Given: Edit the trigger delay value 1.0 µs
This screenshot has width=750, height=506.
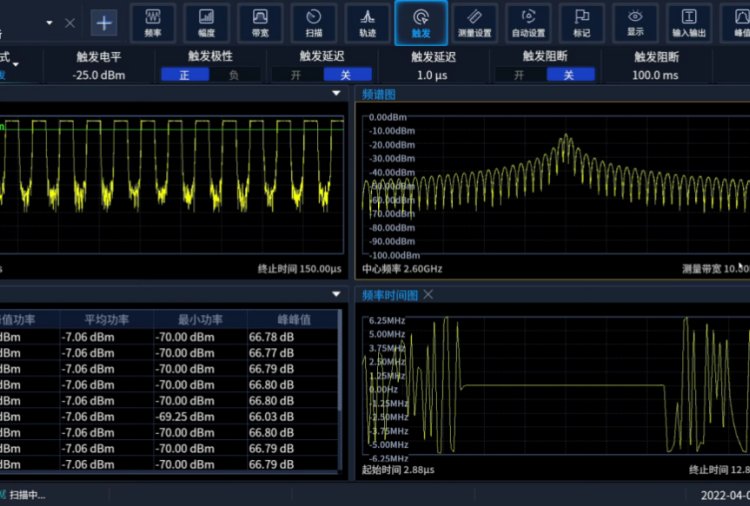Looking at the screenshot, I should tap(432, 75).
